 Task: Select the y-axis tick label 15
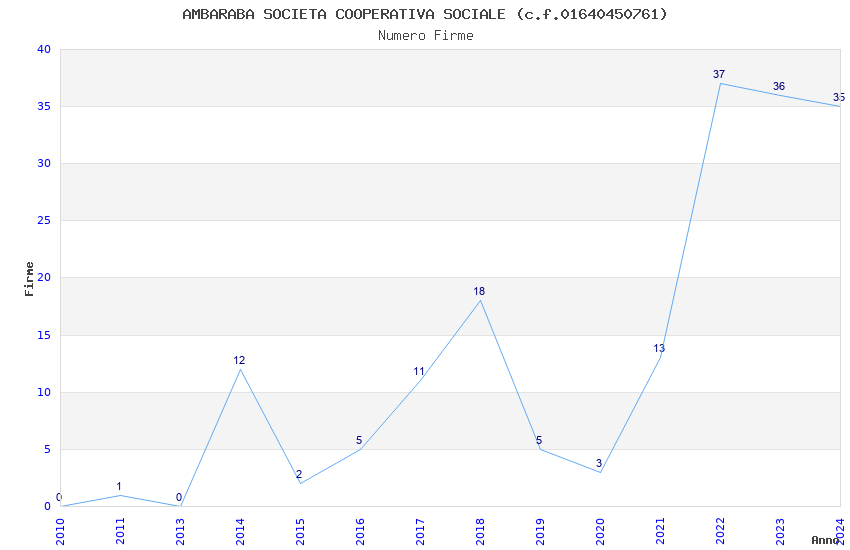point(44,335)
